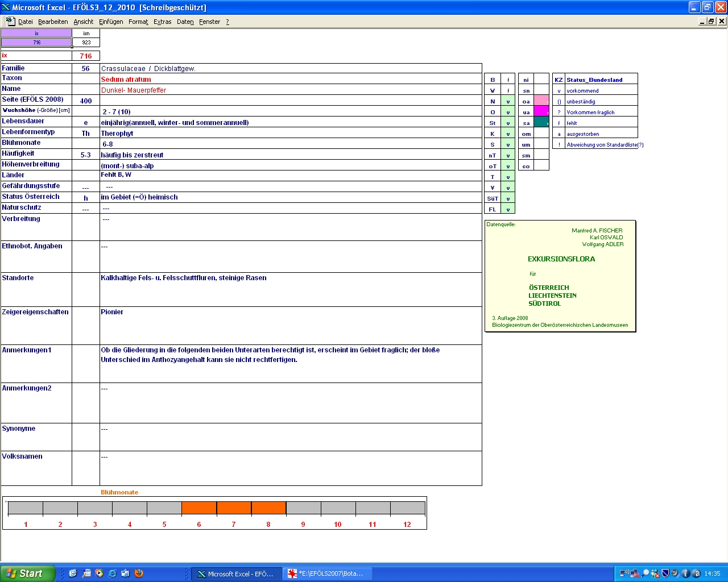This screenshot has height=582, width=728.
Task: Click the Crassulaceae / Dickblattgew. cell
Action: point(291,68)
